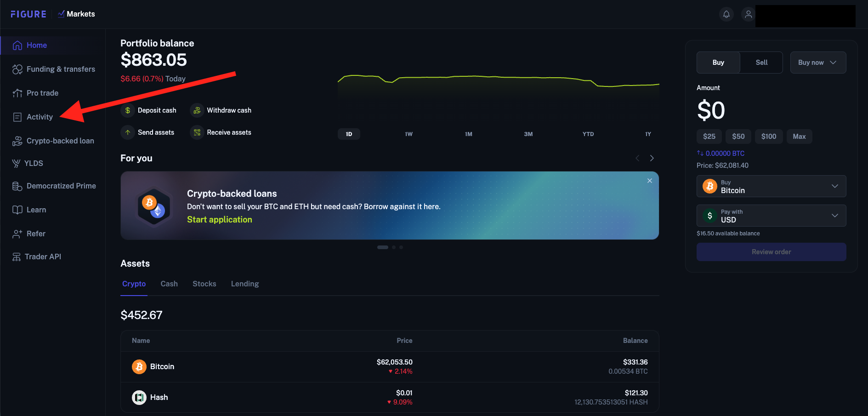Click the Deposit cash button label
This screenshot has width=868, height=416.
(x=157, y=110)
